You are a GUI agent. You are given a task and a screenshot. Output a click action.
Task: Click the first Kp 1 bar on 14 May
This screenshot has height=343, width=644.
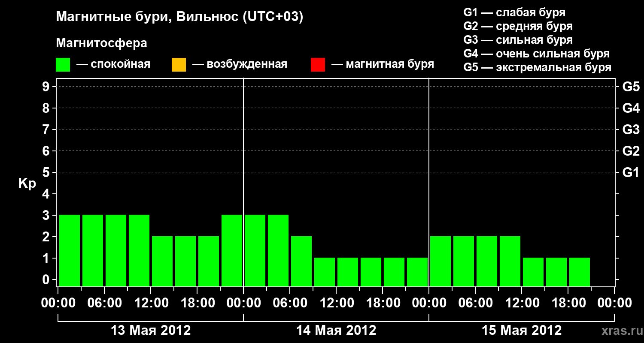(325, 272)
